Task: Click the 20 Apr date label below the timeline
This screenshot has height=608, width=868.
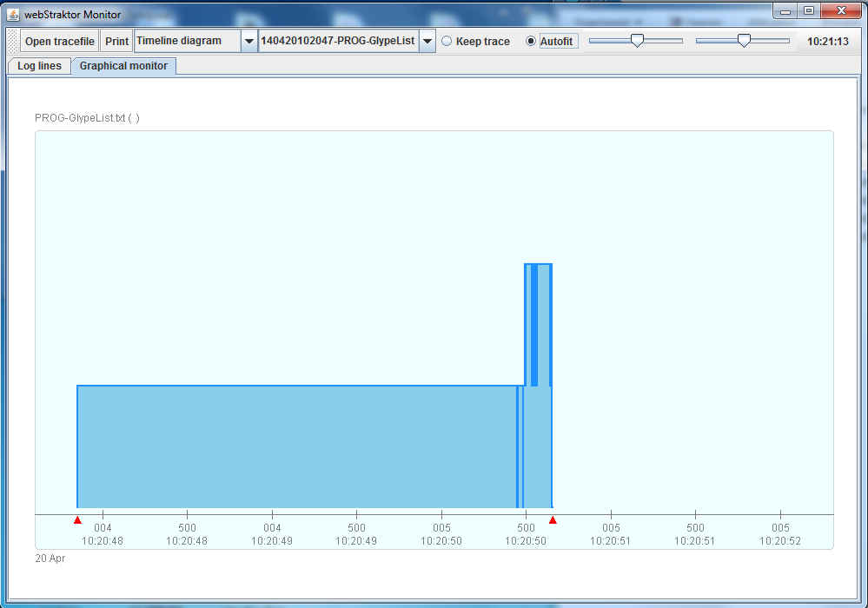Action: tap(48, 558)
